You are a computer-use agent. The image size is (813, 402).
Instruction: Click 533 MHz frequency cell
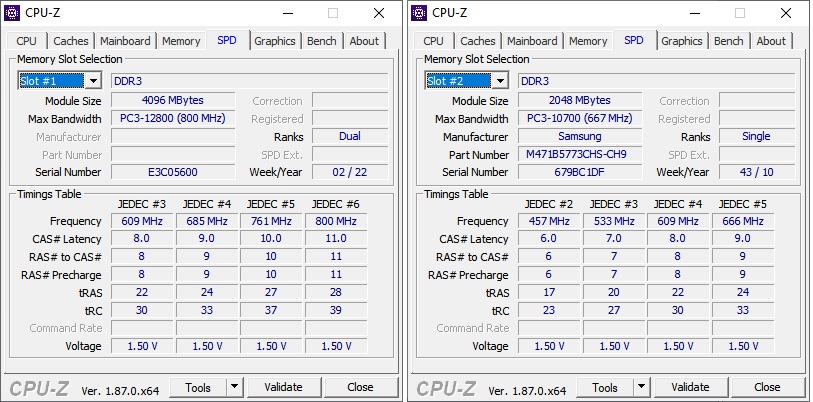coord(614,221)
